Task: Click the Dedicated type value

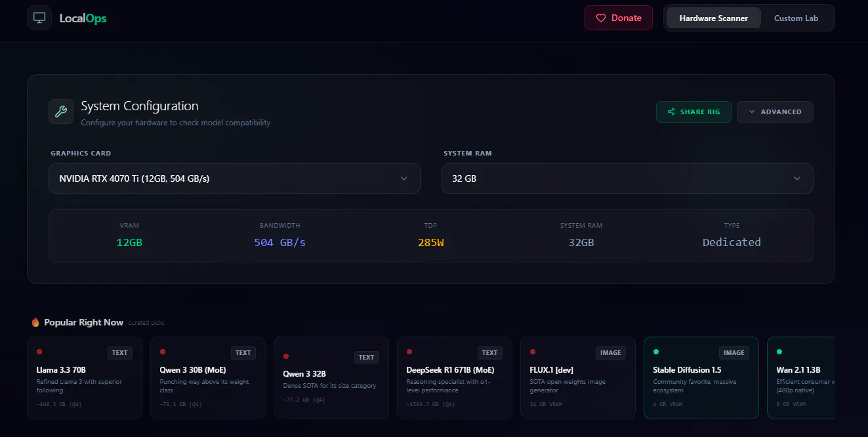Action: click(732, 242)
